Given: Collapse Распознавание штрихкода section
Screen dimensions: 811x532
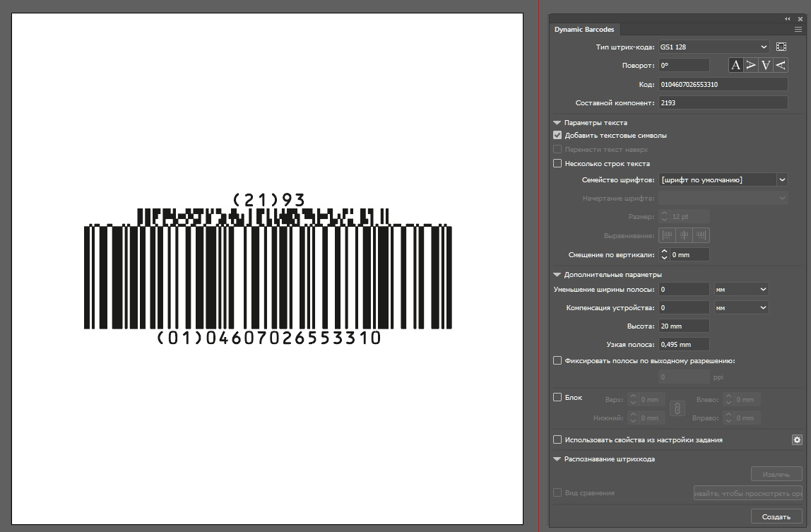Looking at the screenshot, I should click(x=557, y=459).
